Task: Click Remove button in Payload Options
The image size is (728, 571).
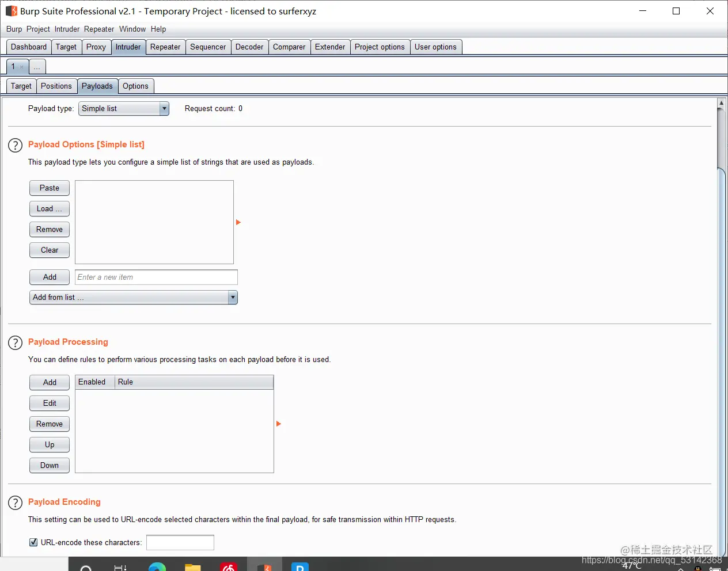Action: coord(50,230)
